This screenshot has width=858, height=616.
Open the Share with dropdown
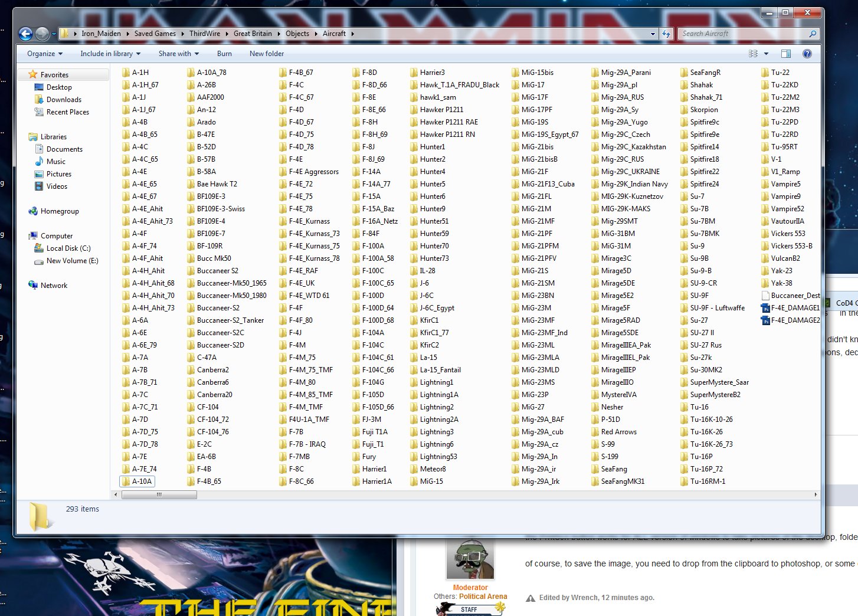coord(178,54)
